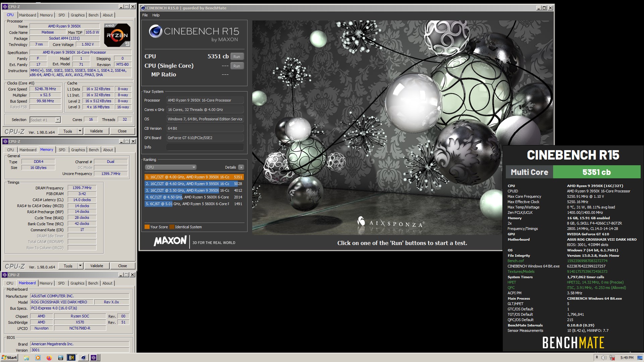The height and width of the screenshot is (362, 644).
Task: Open the Socket #1 selection dropdown
Action: click(x=45, y=120)
